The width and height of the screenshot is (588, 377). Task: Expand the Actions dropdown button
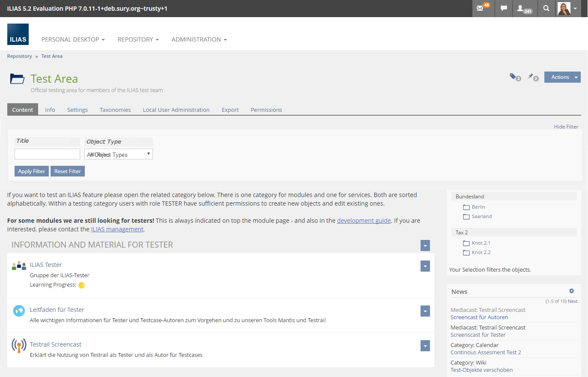562,77
